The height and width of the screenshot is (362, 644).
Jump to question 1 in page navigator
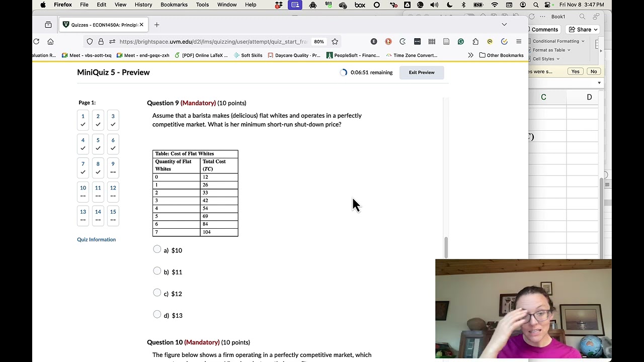click(83, 120)
